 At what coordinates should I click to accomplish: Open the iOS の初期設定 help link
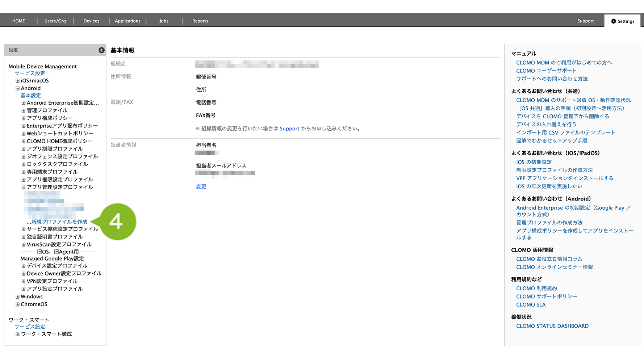pyautogui.click(x=534, y=162)
